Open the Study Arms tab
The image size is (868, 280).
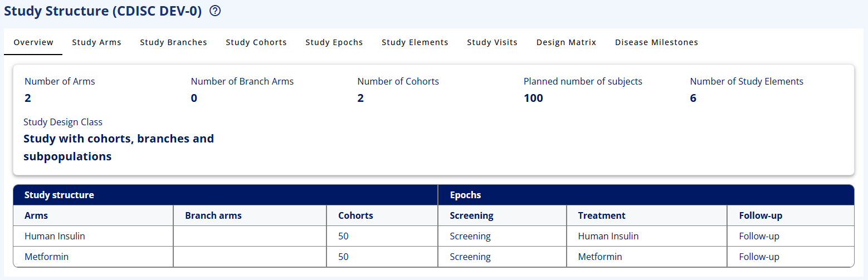coord(96,42)
